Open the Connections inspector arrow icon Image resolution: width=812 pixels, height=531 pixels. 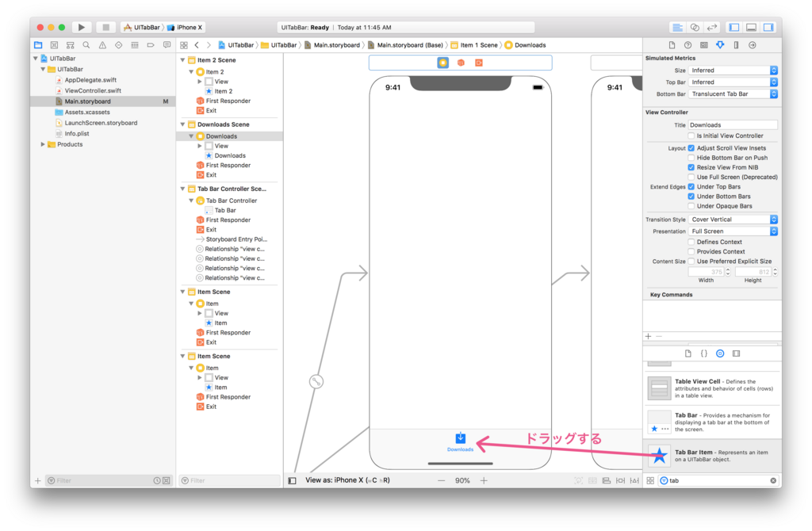pos(752,45)
